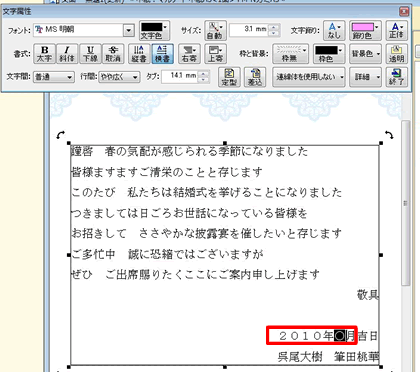Click the text line starting 謹啓
This screenshot has width=420, height=372.
coord(190,152)
